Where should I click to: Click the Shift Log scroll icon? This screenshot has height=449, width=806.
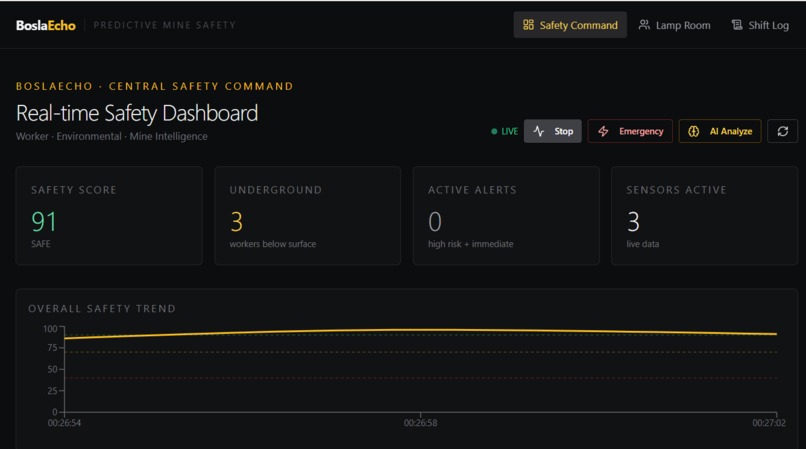(x=737, y=25)
